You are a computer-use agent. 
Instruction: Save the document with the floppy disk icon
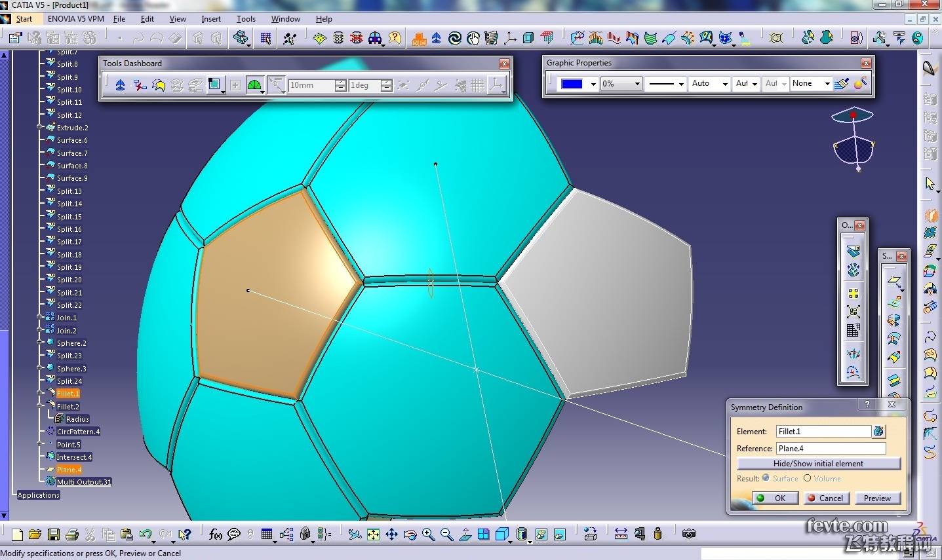pyautogui.click(x=54, y=534)
